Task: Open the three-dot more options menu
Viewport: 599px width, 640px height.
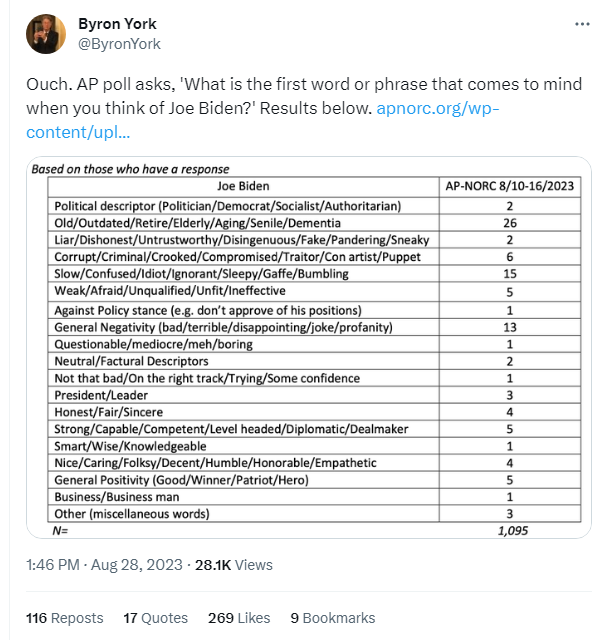Action: tap(582, 24)
